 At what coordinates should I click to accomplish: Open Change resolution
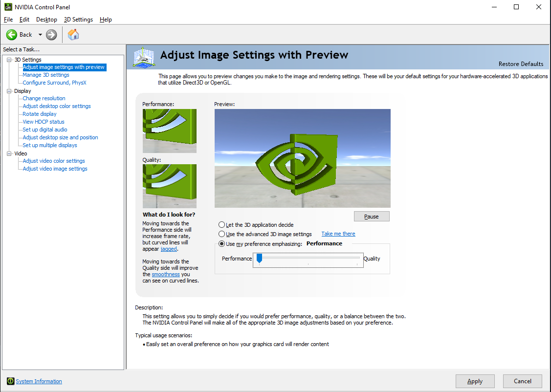[44, 98]
